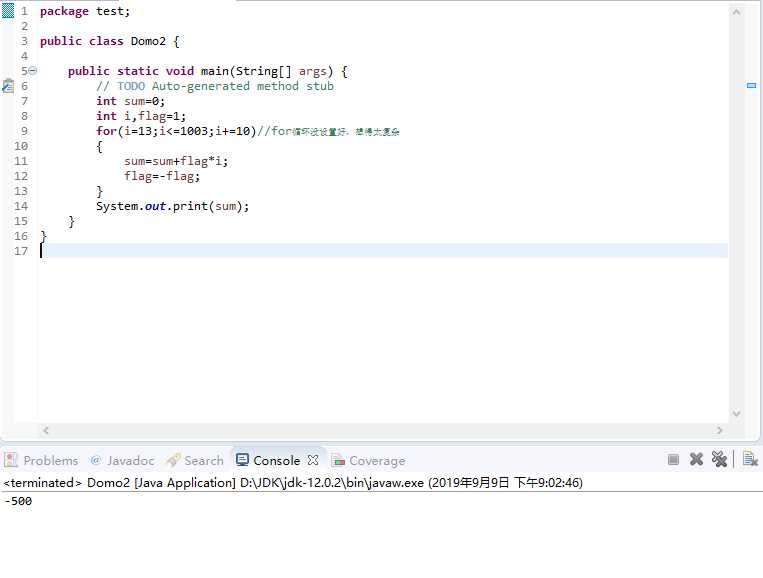Viewport: 763px width, 578px height.
Task: Click the TODO task marker beside line 6
Action: point(8,86)
